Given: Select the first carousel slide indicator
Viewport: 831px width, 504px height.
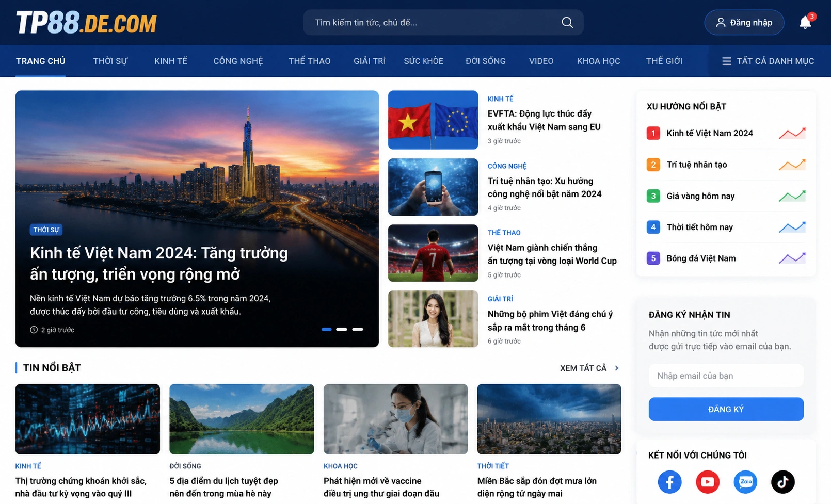Looking at the screenshot, I should (326, 329).
